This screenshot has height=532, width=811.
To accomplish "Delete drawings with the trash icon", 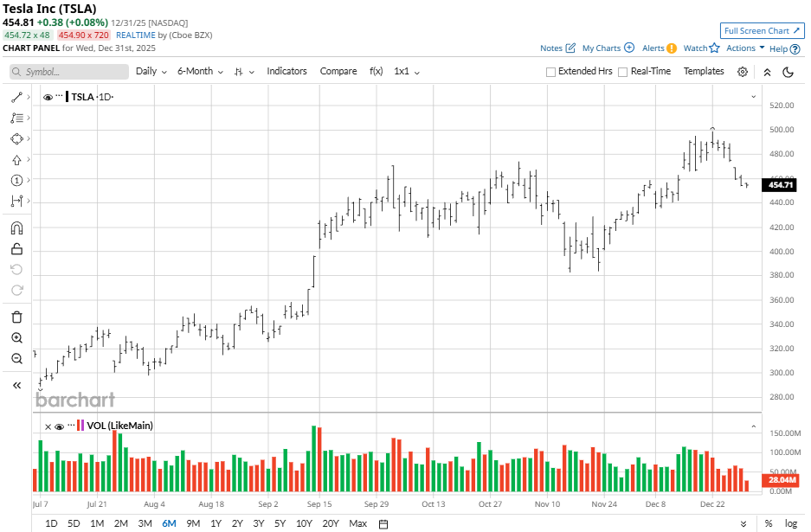I will (x=16, y=317).
